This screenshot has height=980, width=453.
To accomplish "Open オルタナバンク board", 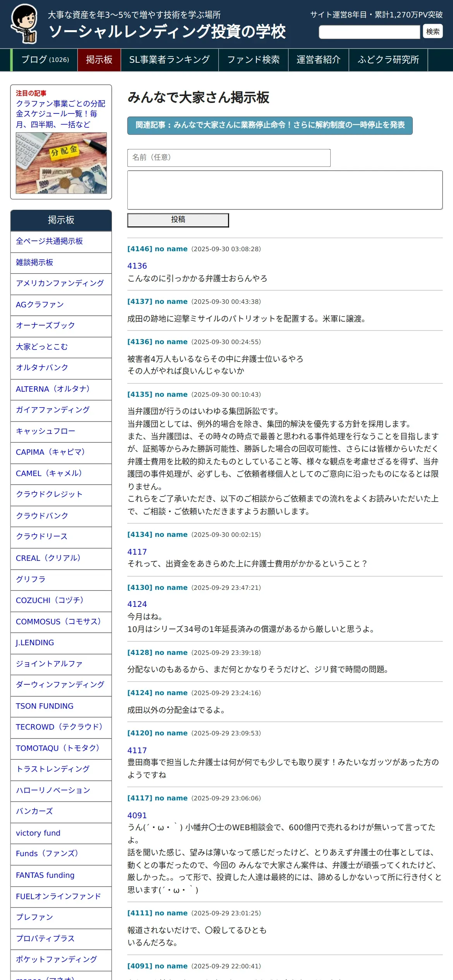I will point(61,368).
